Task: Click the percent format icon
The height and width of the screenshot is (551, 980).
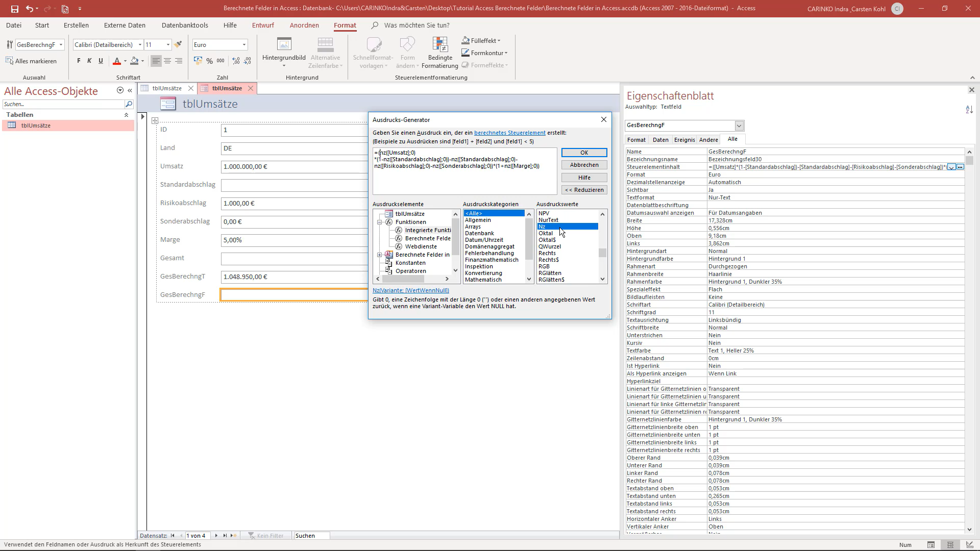Action: [x=209, y=61]
